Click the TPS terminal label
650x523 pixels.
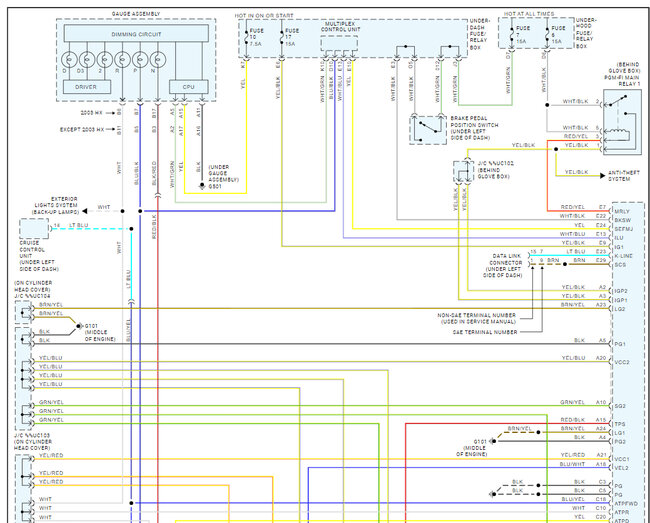coord(620,424)
